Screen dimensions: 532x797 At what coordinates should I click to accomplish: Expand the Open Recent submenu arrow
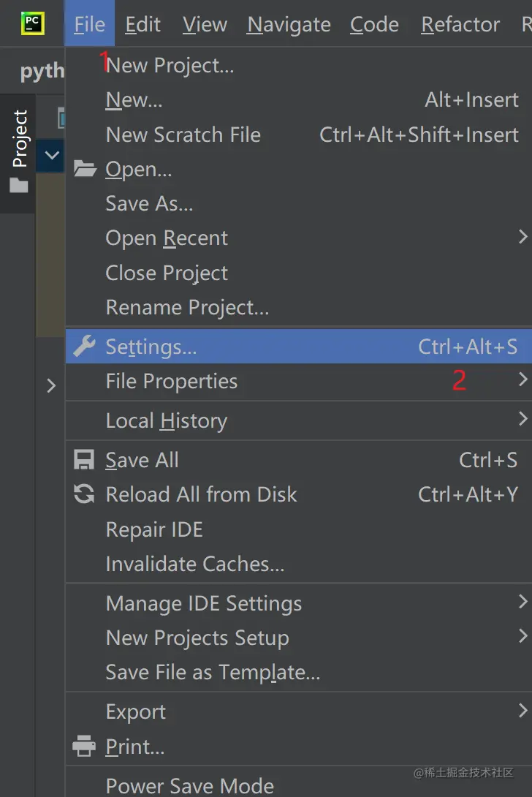coord(522,237)
